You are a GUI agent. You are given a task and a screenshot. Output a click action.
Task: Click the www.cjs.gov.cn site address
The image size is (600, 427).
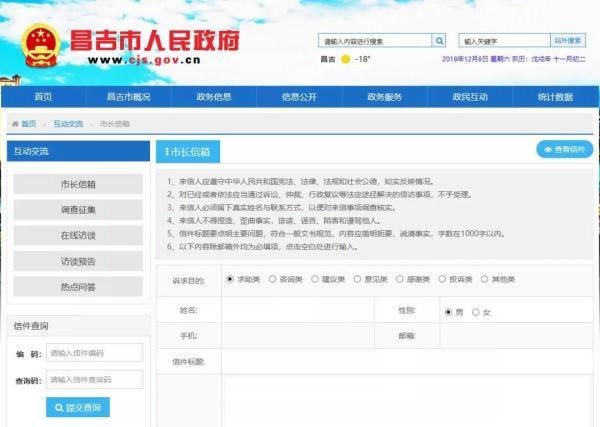[x=144, y=60]
